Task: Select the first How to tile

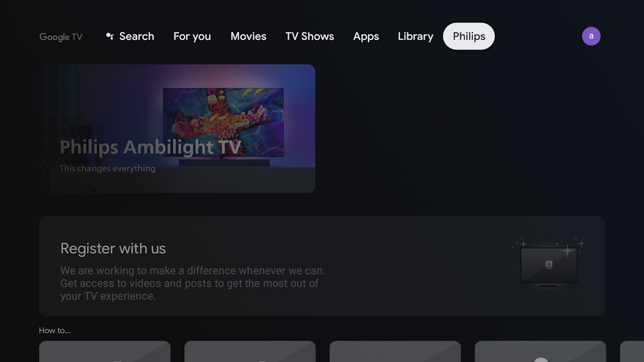Action: [x=105, y=352]
